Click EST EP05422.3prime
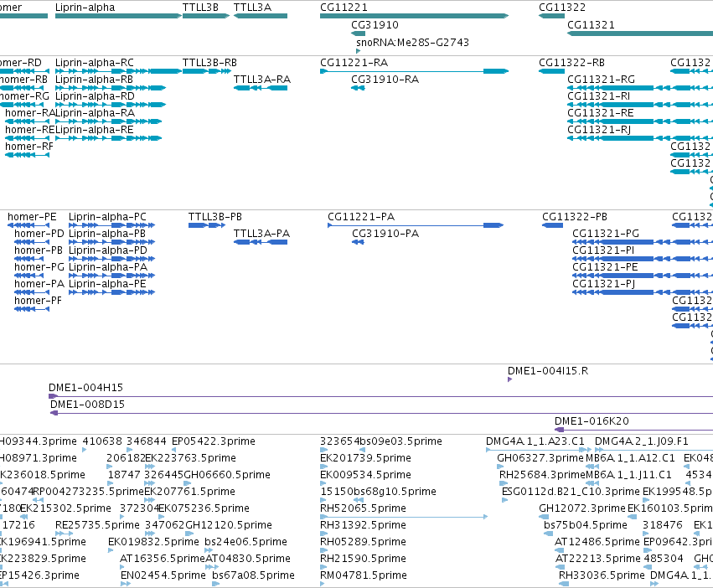Screen dimensions: 713x588 point(173,450)
